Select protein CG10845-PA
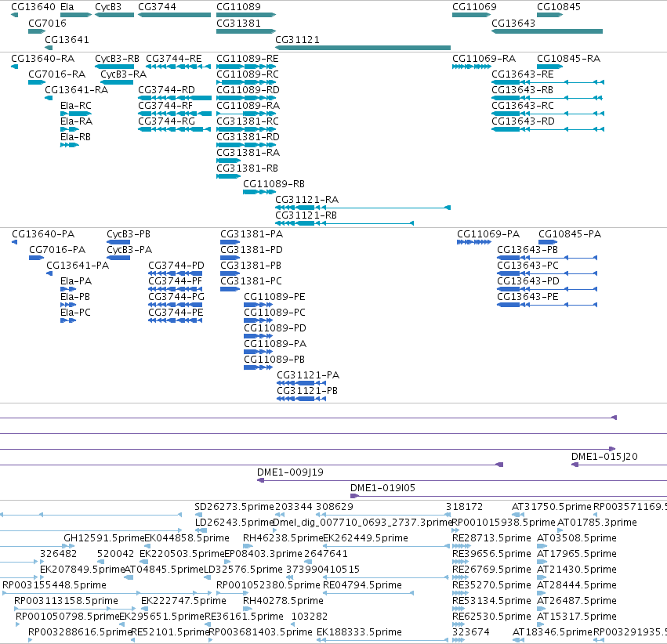Screen dimensions: 667x644 tap(548, 242)
